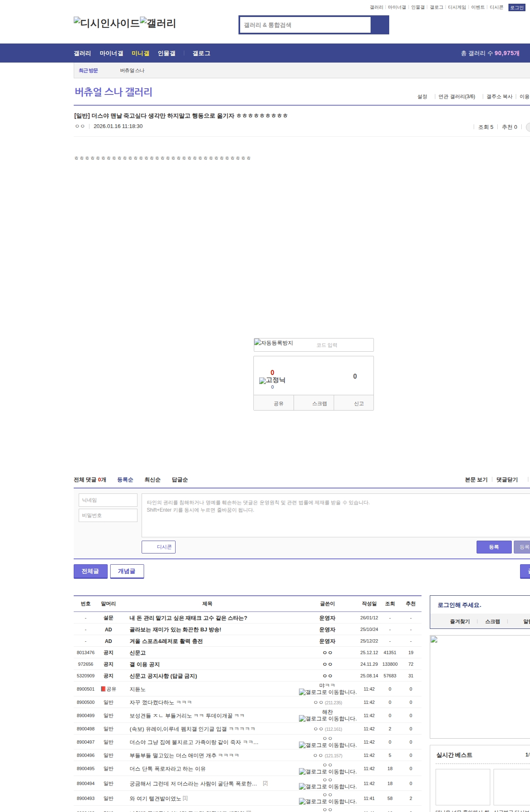The image size is (530, 812).
Task: Select the 개념글 tab above the post list
Action: pos(127,571)
